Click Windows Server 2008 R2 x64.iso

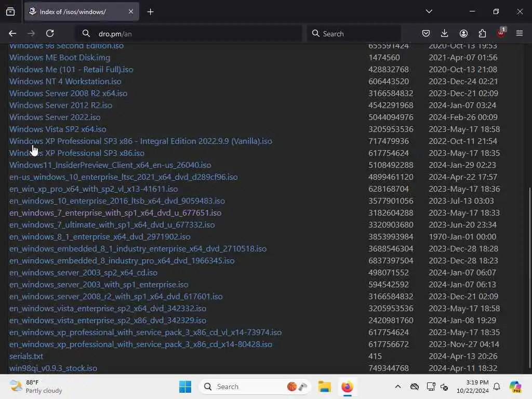[68, 94]
